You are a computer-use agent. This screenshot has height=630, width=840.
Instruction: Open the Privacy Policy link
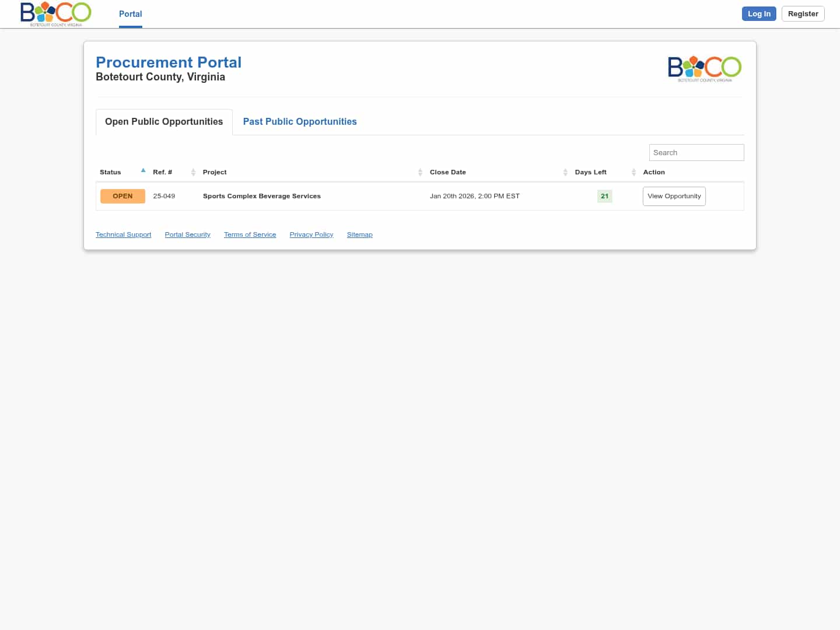(x=311, y=235)
